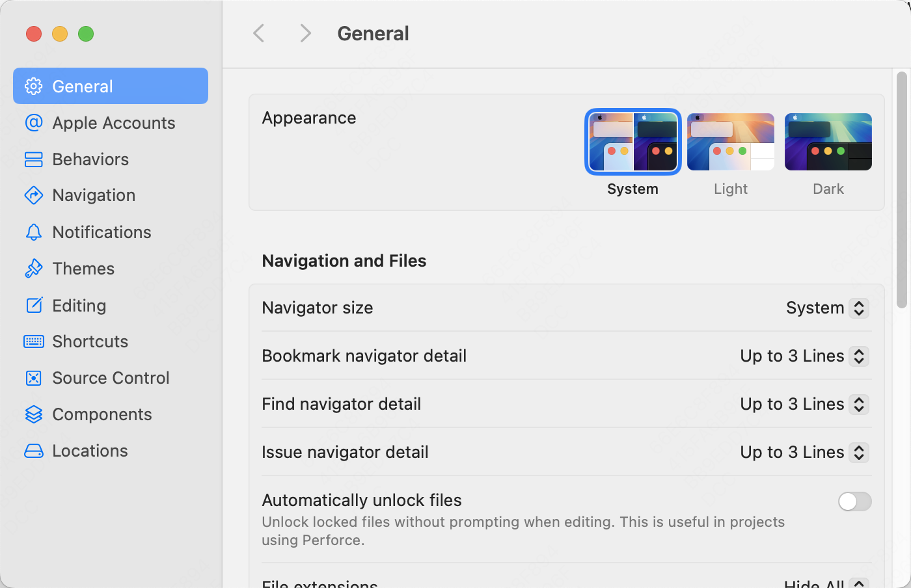Click the vertical scrollbar thumb

click(901, 189)
